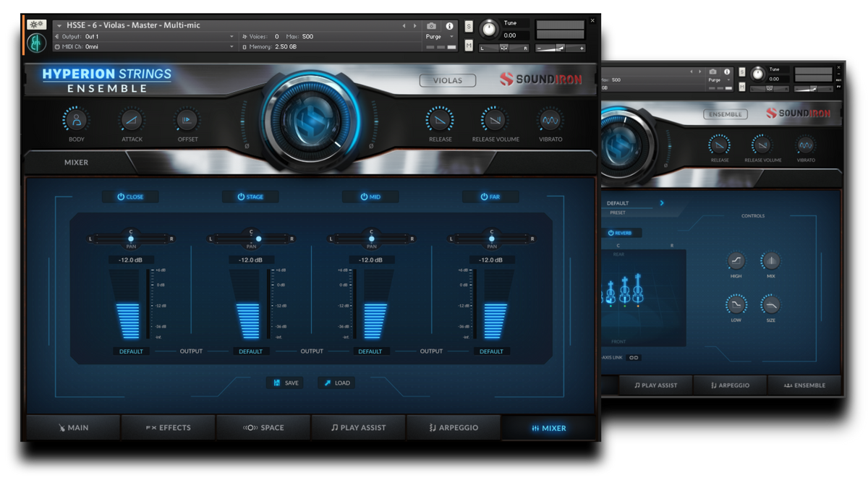Open the MIDI Ch Omni dropdown
The height and width of the screenshot is (488, 868).
pos(145,47)
